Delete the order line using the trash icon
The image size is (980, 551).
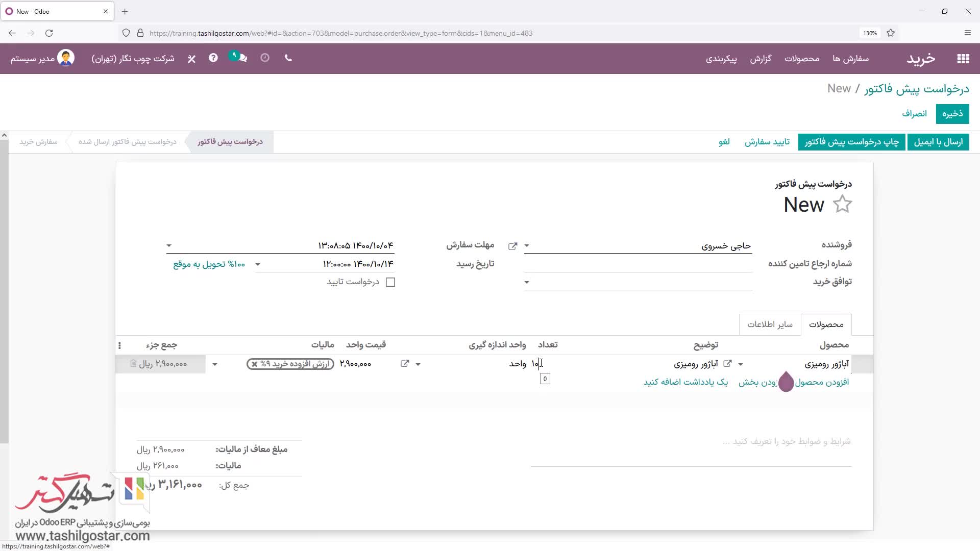(x=133, y=364)
